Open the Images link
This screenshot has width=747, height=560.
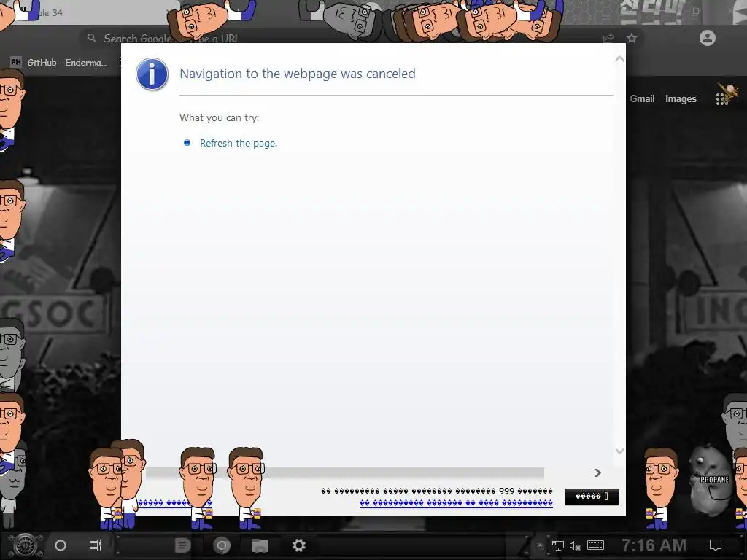681,98
